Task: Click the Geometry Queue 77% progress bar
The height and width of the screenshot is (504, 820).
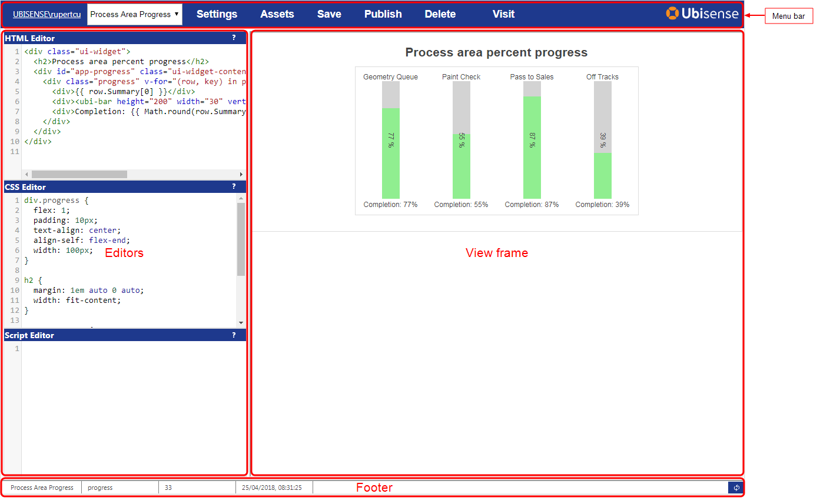Action: click(x=391, y=140)
